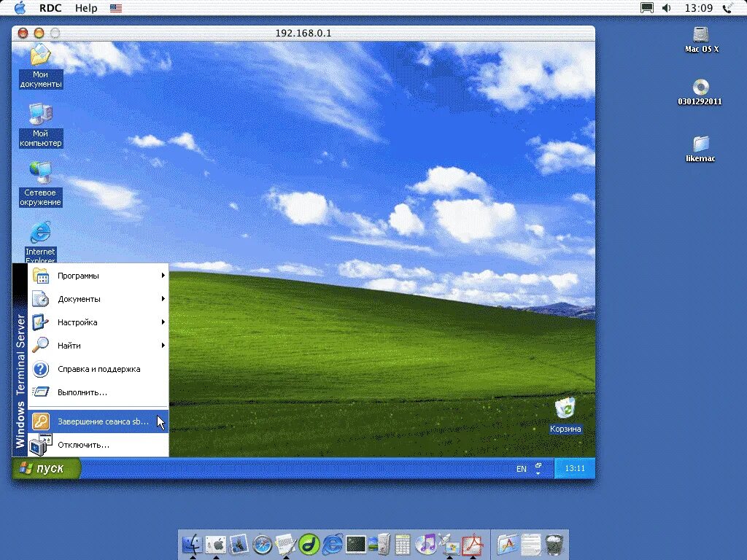Open the Help menu in menu bar
The width and height of the screenshot is (747, 560).
point(86,8)
